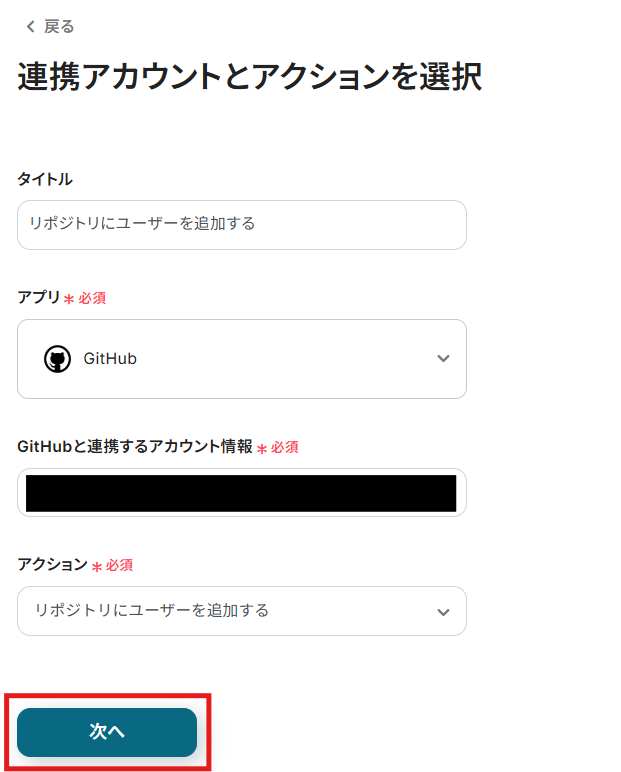Click the アプリ field label
The width and height of the screenshot is (621, 772).
click(x=38, y=297)
